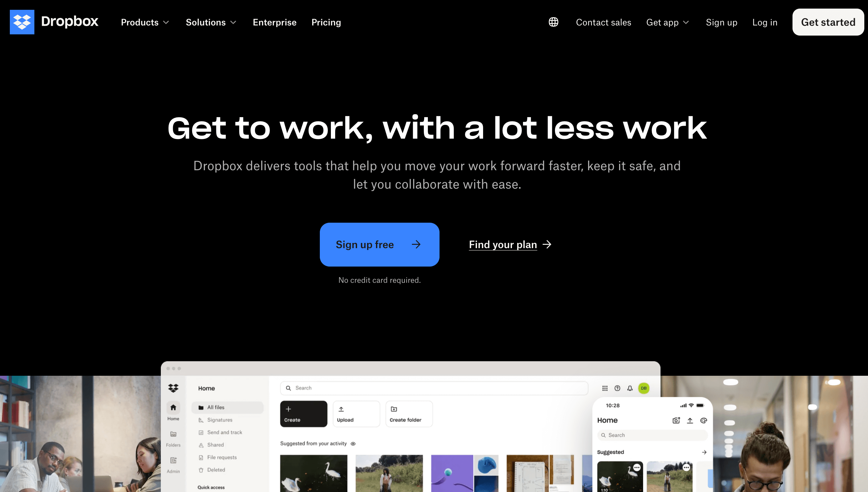Toggle Suggested activity visibility

(353, 443)
